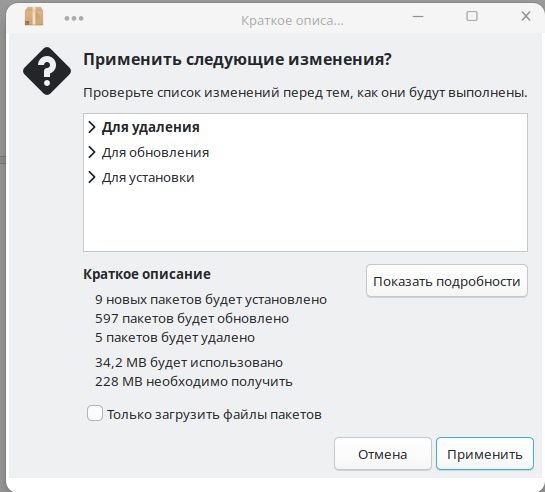Viewport: 545px width, 492px height.
Task: Confirm changes with the Применить button
Action: click(485, 454)
